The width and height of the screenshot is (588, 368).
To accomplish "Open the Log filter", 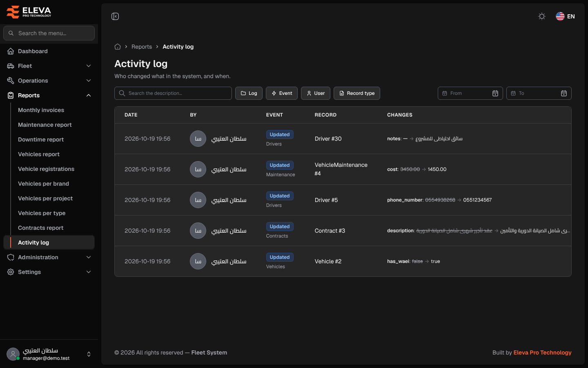I will point(249,93).
